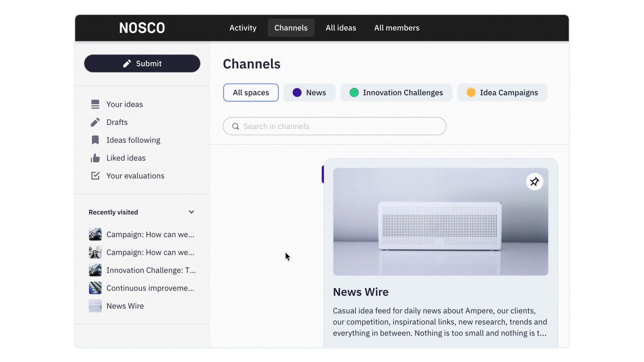The image size is (644, 362).
Task: Filter channels by News
Action: [x=309, y=92]
